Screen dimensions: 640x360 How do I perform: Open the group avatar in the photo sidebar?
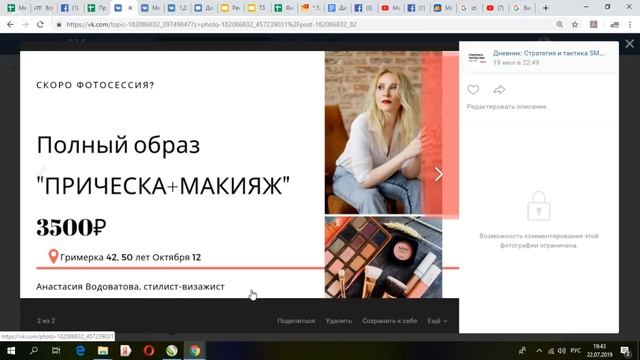point(477,58)
